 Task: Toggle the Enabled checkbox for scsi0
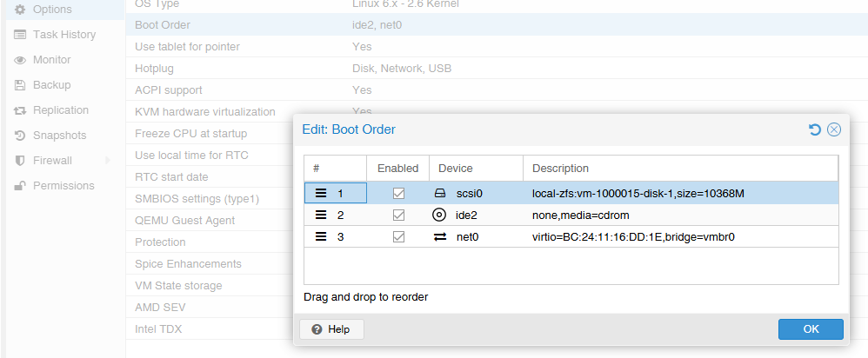coord(398,193)
